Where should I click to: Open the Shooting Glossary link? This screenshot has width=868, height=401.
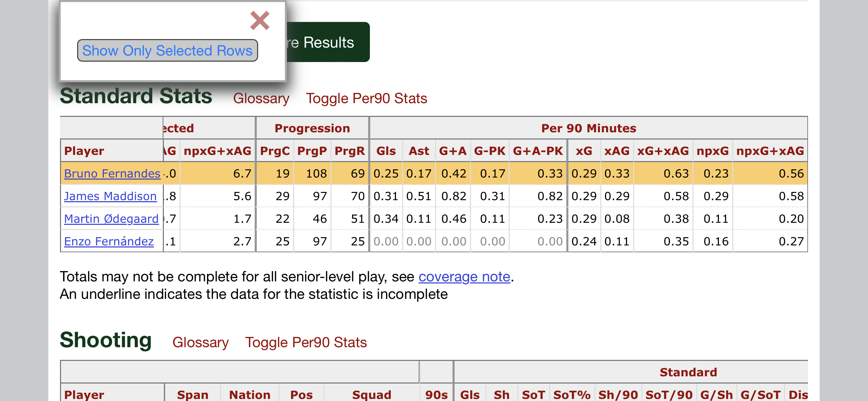[201, 342]
